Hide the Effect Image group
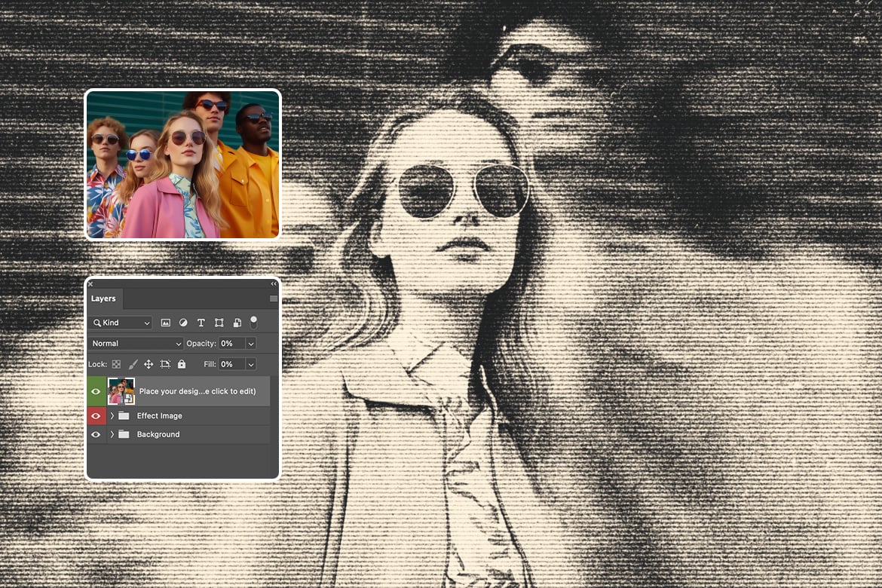The width and height of the screenshot is (882, 588). (x=96, y=416)
